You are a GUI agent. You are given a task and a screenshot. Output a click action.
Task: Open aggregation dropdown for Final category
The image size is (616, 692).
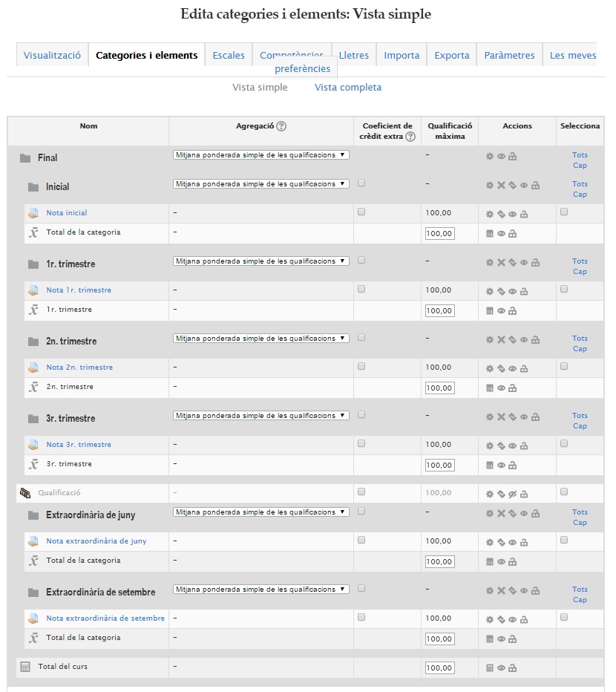(261, 155)
